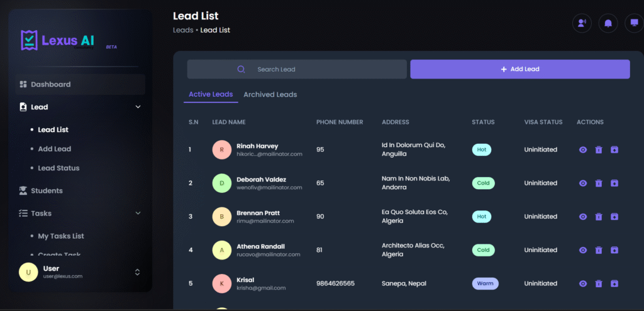Image resolution: width=644 pixels, height=311 pixels.
Task: Click the purple Add Lead button
Action: (520, 69)
